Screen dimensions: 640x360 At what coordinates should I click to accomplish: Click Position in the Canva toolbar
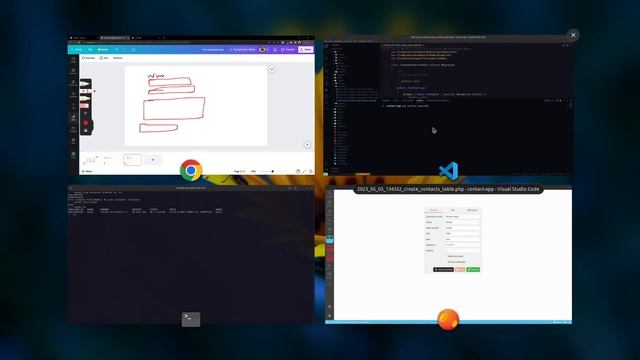118,58
